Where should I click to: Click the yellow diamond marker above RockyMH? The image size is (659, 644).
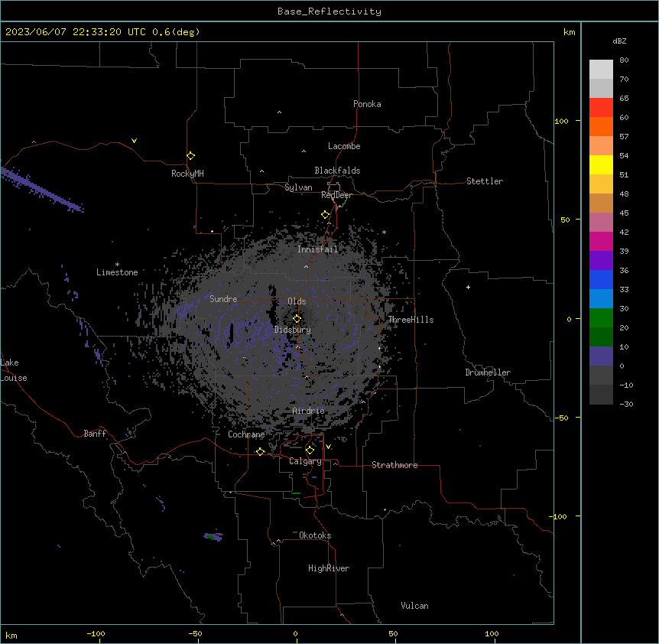tap(190, 155)
